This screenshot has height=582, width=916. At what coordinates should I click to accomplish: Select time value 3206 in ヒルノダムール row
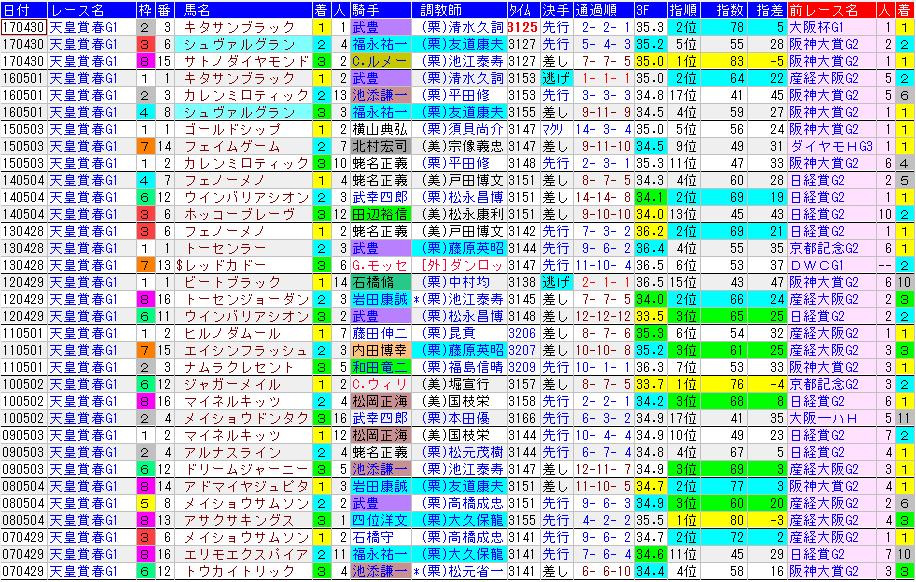pos(522,333)
